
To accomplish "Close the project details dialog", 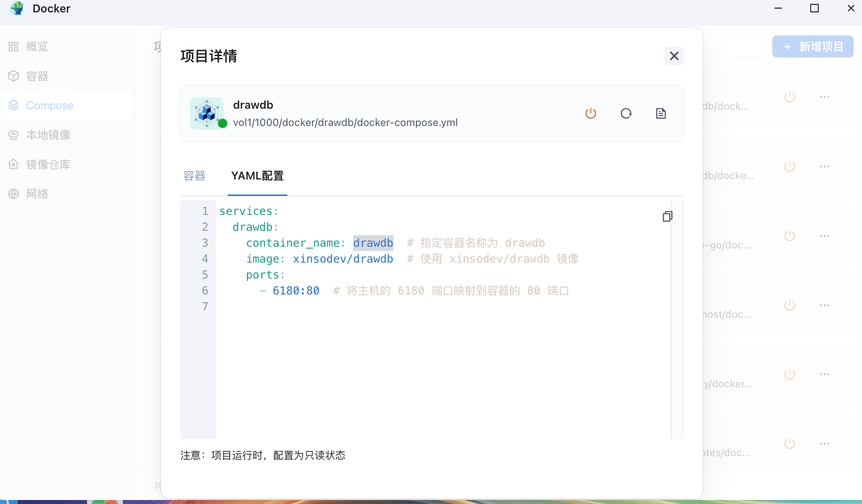I will point(674,56).
